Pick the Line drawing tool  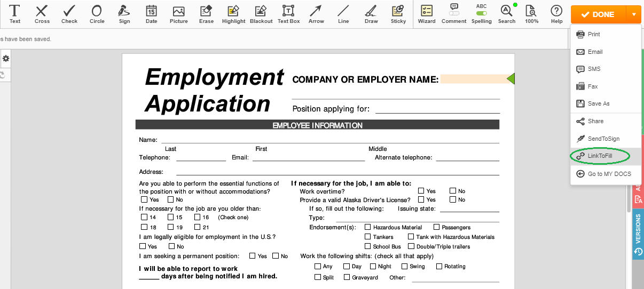[343, 14]
